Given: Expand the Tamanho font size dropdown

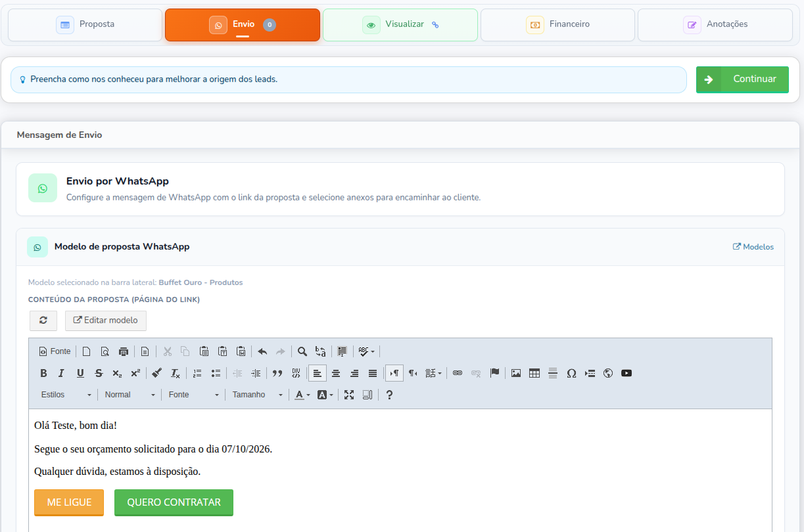Looking at the screenshot, I should tap(258, 395).
